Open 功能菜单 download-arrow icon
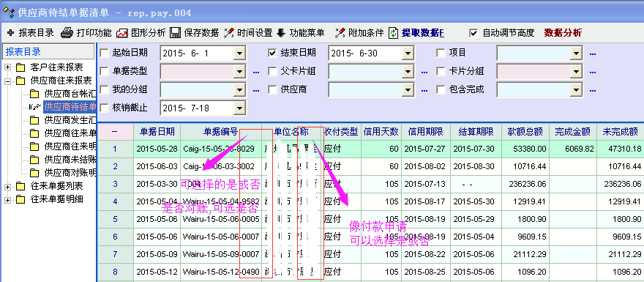The image size is (644, 282). (x=281, y=33)
